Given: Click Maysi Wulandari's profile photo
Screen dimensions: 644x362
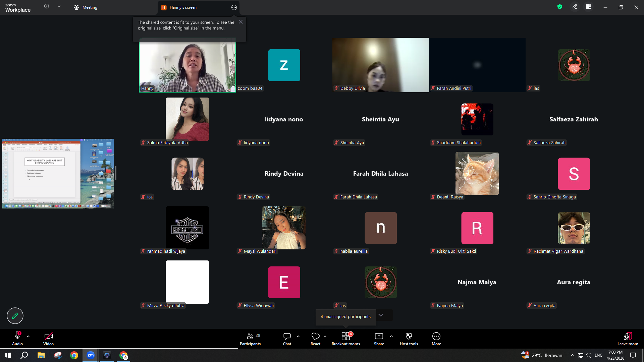Looking at the screenshot, I should click(284, 228).
